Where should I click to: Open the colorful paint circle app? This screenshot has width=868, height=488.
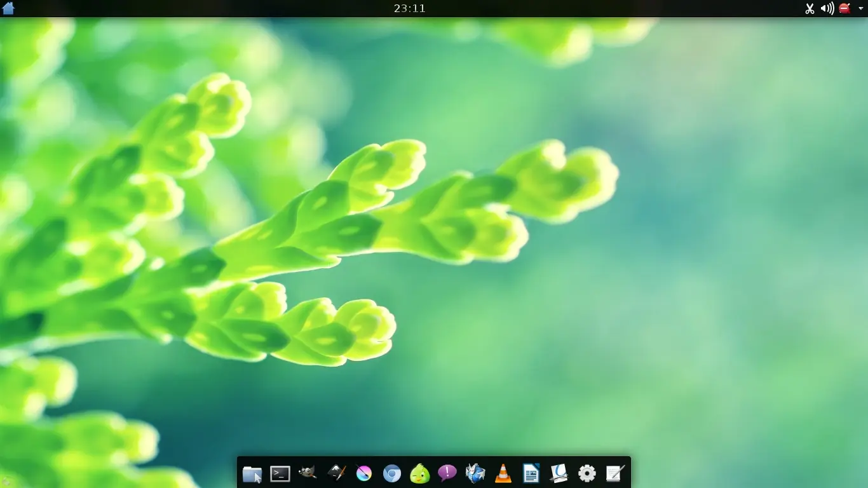[364, 473]
